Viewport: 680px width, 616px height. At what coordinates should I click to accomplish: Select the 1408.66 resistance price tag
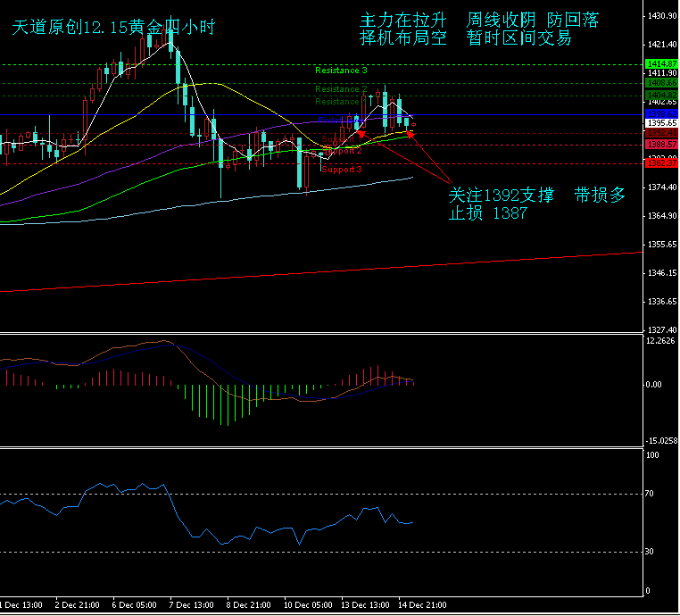click(x=660, y=82)
